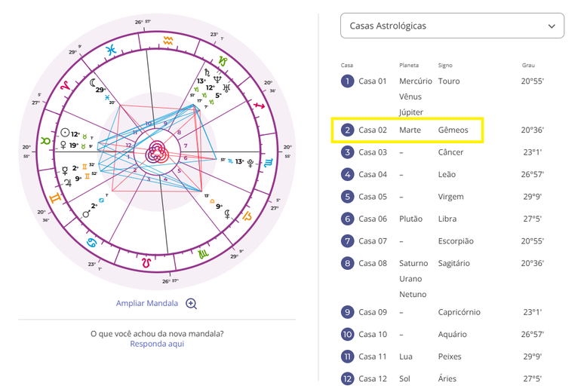Click the magnifier zoom icon
584x392 pixels.
pos(192,304)
